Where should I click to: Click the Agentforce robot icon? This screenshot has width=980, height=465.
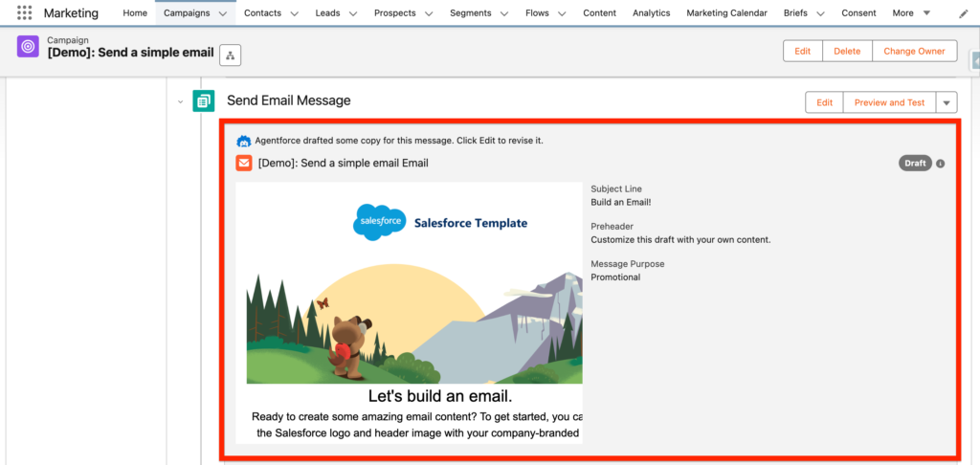[244, 141]
